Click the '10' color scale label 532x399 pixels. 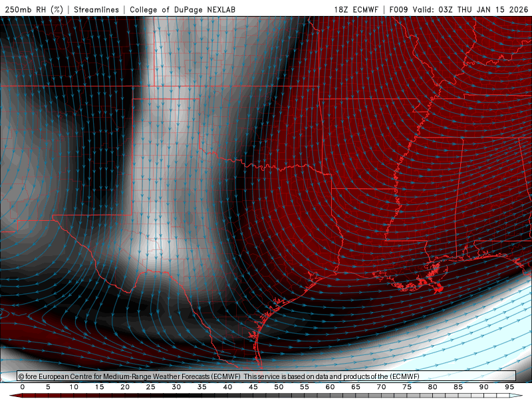[x=74, y=387]
